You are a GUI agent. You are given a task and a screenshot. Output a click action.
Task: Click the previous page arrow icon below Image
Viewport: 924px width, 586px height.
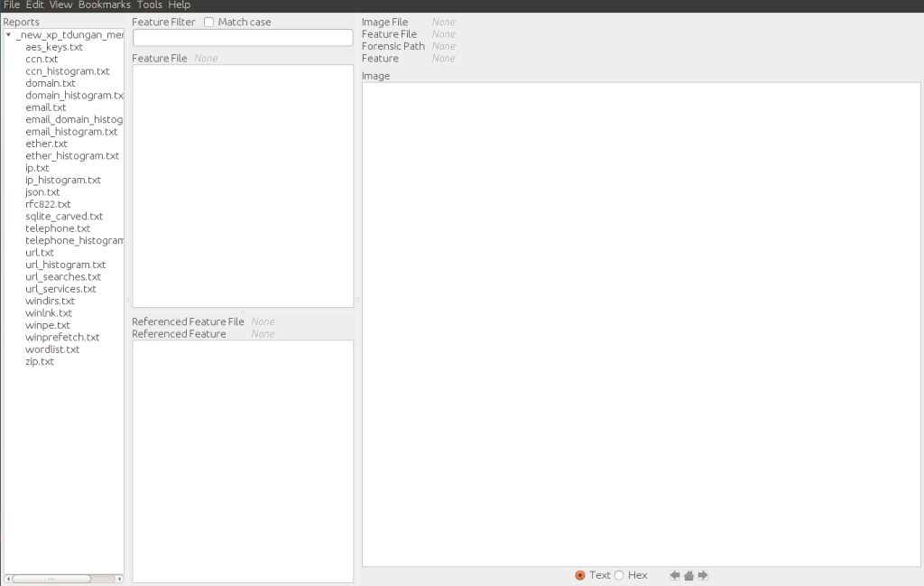coord(674,575)
